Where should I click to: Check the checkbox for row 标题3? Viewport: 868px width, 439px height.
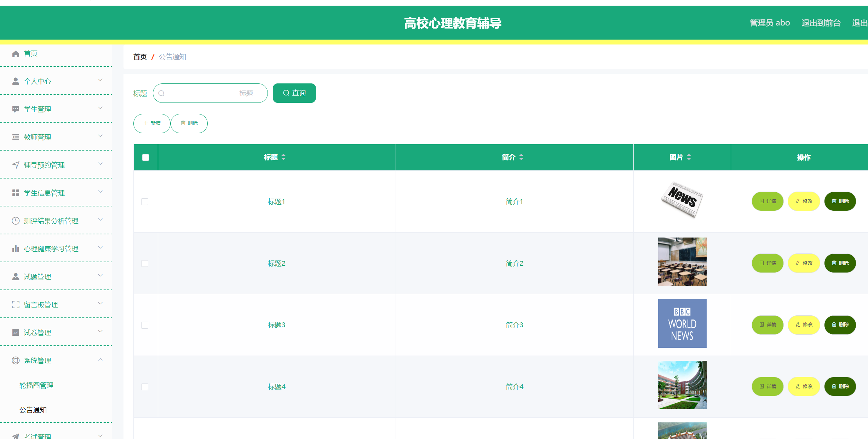tap(145, 325)
